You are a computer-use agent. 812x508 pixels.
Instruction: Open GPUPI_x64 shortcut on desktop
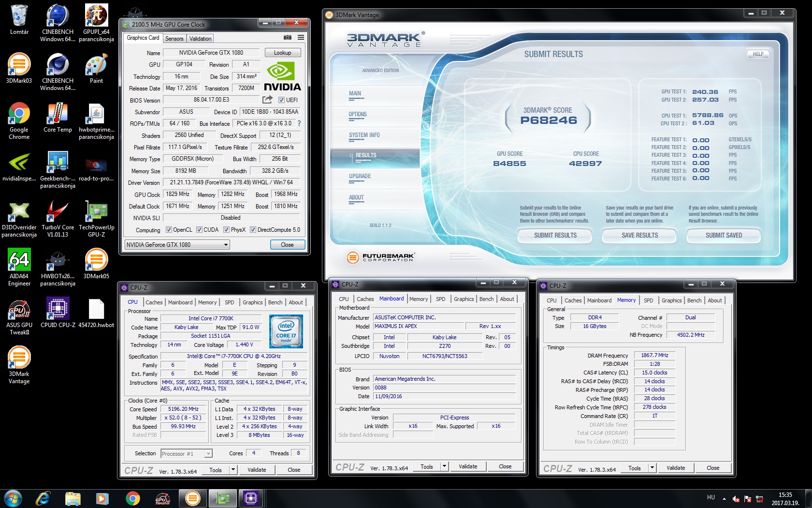96,22
